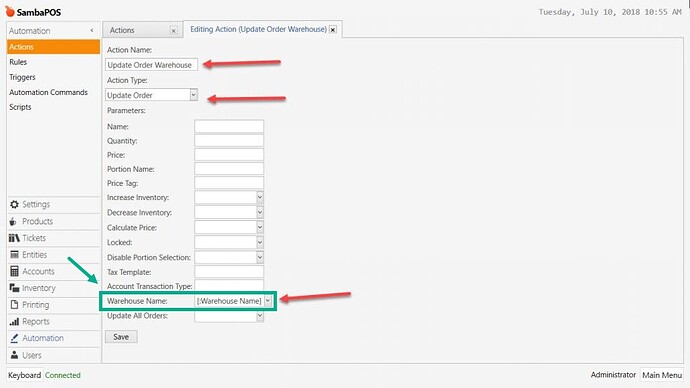
Task: Collapse the Automation sidebar panel arrow
Action: pyautogui.click(x=92, y=30)
